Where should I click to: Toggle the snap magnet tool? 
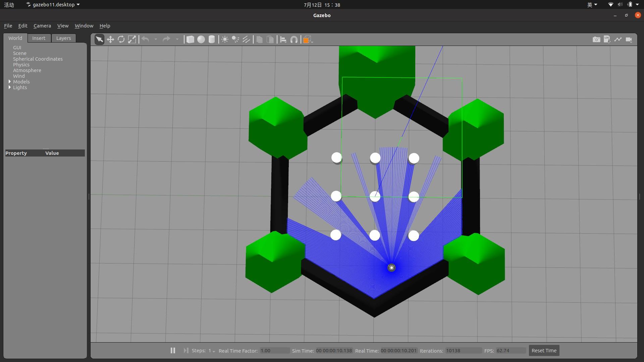click(294, 40)
